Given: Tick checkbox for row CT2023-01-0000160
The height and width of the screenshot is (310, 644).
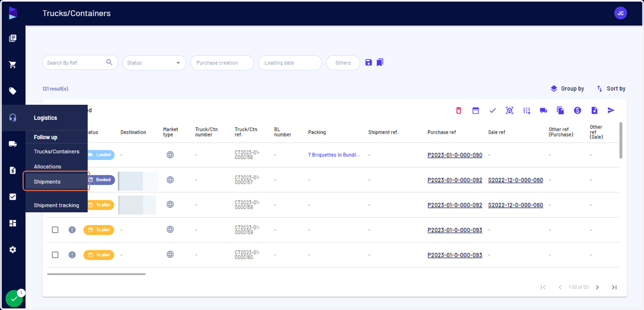Looking at the screenshot, I should [55, 255].
